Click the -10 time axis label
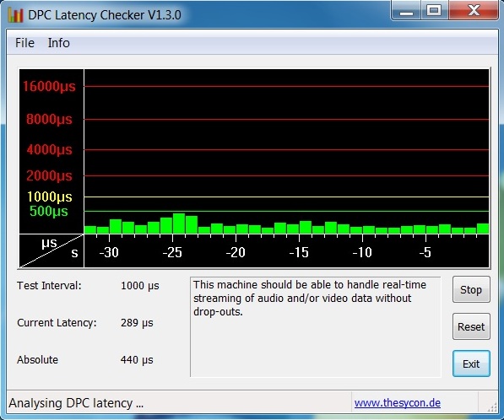 pos(362,252)
